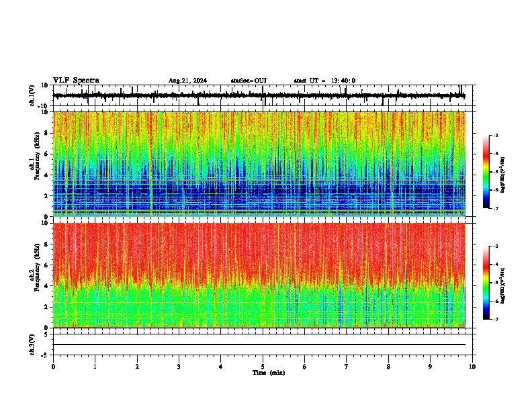
Task: Click the "-3" label on ch.2 color scale
Action: (x=495, y=246)
